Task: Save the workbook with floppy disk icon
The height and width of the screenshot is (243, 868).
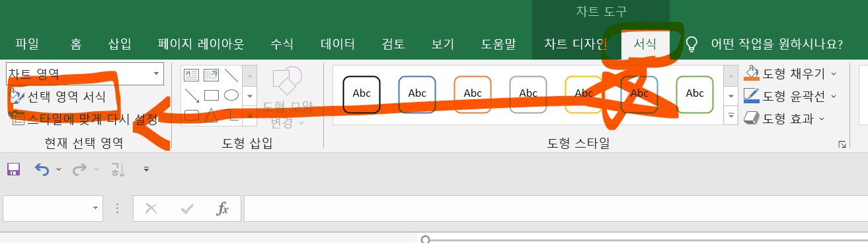Action: (x=13, y=170)
